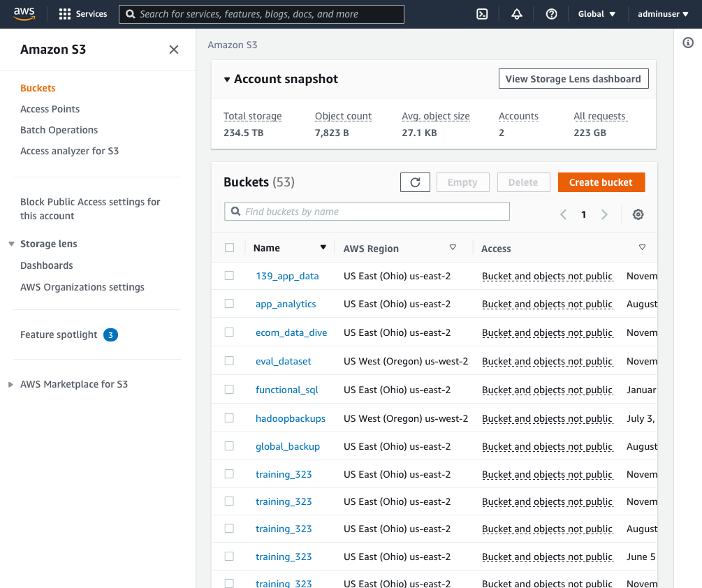The height and width of the screenshot is (588, 702).
Task: Open Batch Operations in sidebar
Action: (59, 130)
